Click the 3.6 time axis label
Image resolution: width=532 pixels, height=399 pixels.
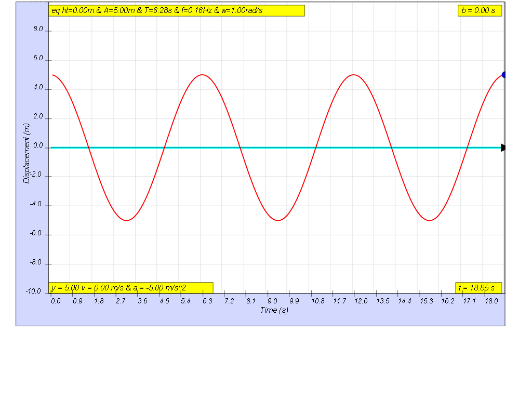click(x=142, y=301)
